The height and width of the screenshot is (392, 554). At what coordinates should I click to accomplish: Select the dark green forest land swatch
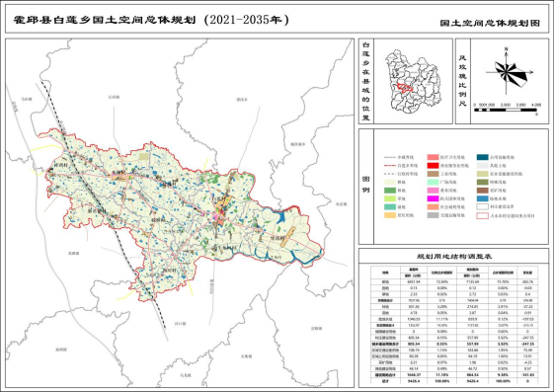(390, 191)
